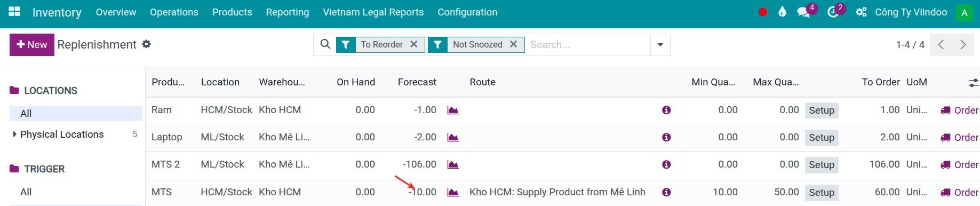The width and height of the screenshot is (980, 206).
Task: Click Setup button in MTS 2 row
Action: point(822,165)
